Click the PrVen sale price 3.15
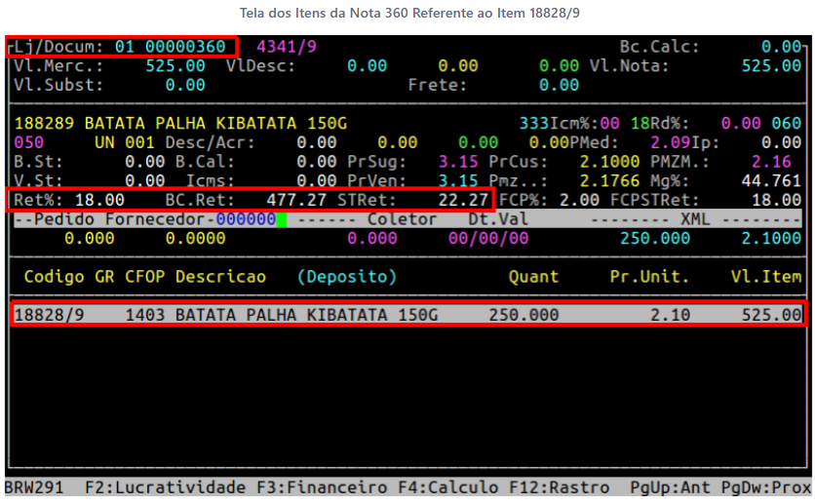 pyautogui.click(x=458, y=180)
